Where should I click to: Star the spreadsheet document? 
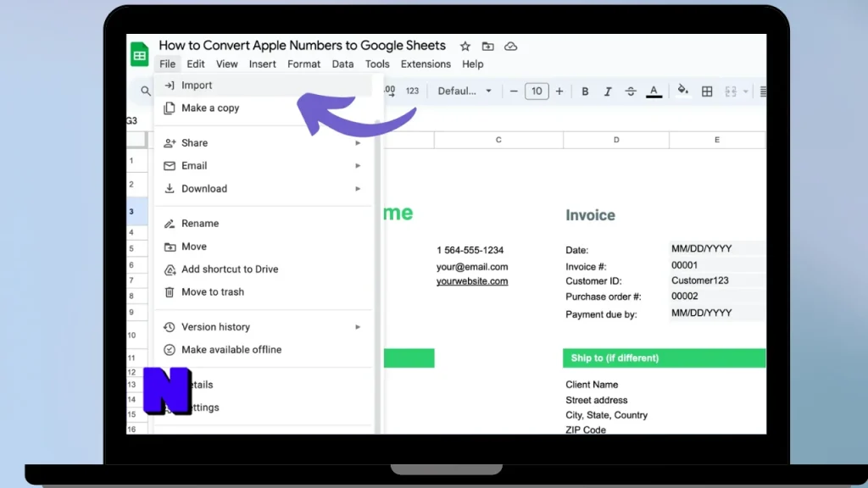(465, 47)
